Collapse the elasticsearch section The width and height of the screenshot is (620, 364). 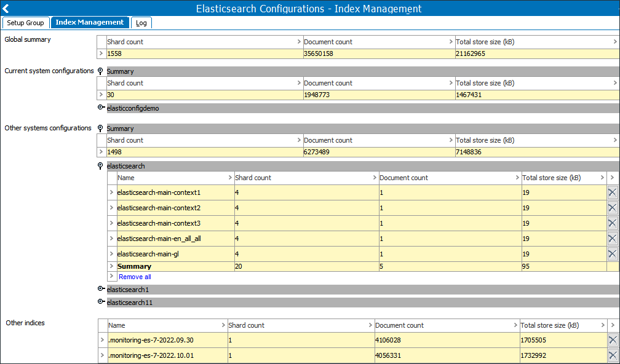click(100, 166)
